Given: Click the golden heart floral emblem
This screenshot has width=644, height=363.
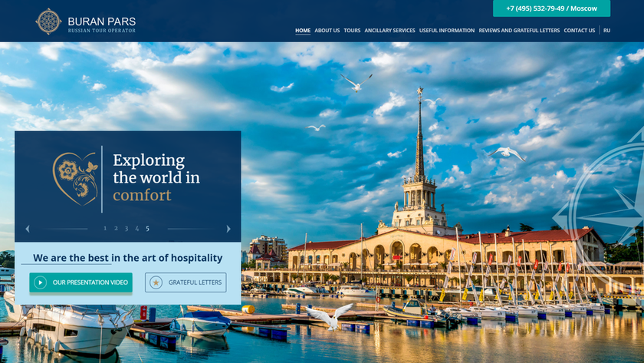Looking at the screenshot, I should (76, 178).
